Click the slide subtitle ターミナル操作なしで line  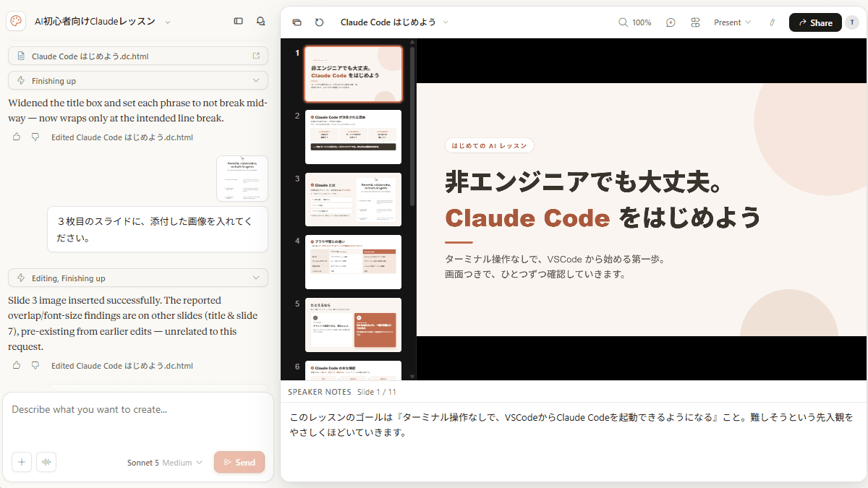555,258
